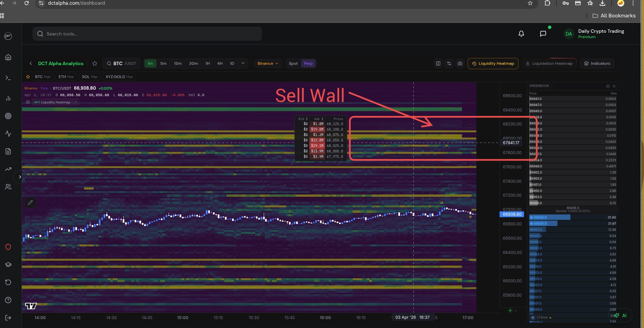The height and width of the screenshot is (328, 644).
Task: Open the notifications bell
Action: 521,34
